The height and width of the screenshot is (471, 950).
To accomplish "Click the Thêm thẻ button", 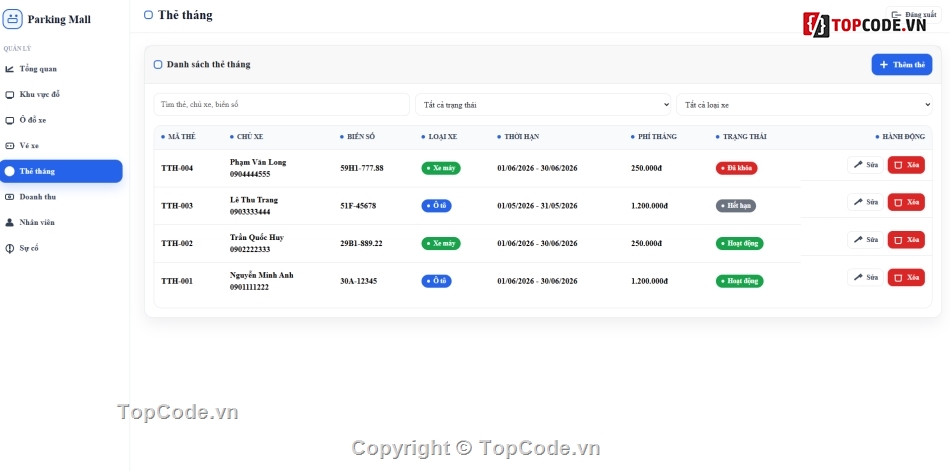I will (902, 64).
